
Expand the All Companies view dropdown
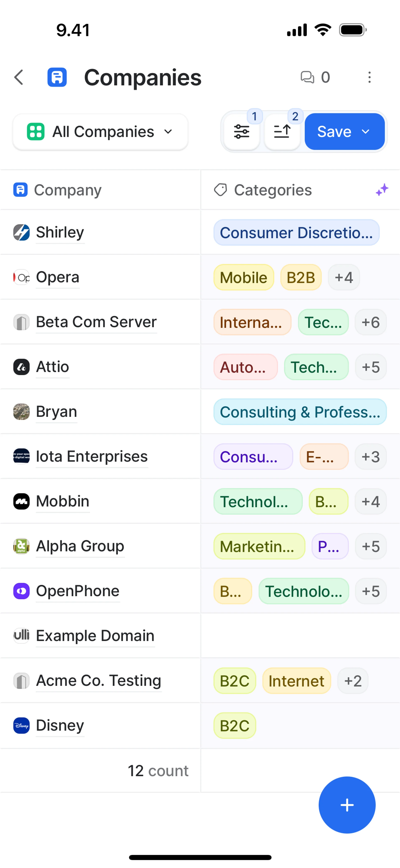[x=100, y=132]
